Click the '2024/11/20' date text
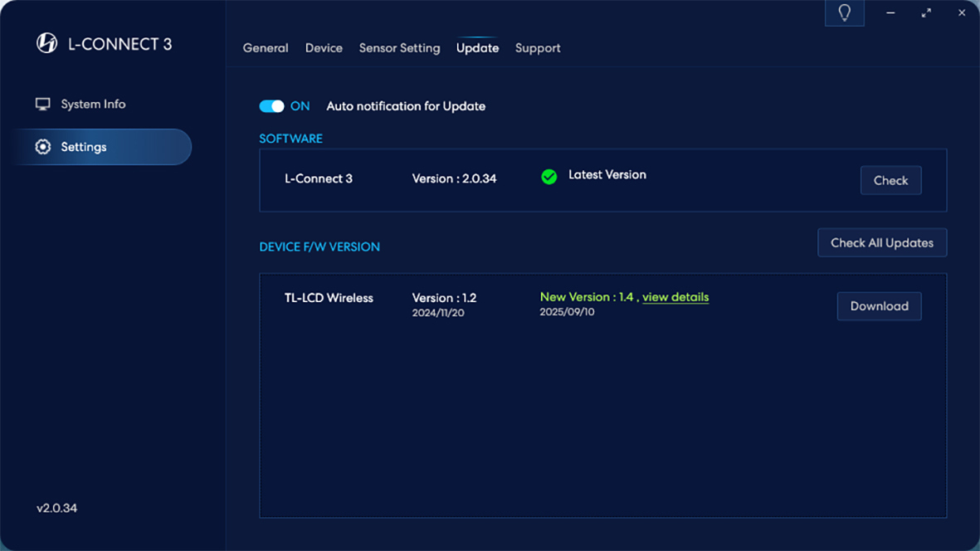Viewport: 980px width, 551px height. pos(438,313)
